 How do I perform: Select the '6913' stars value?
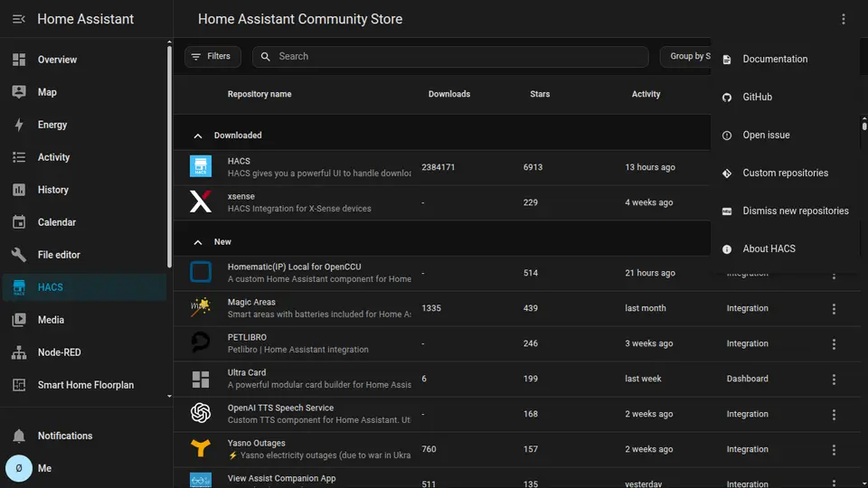533,167
